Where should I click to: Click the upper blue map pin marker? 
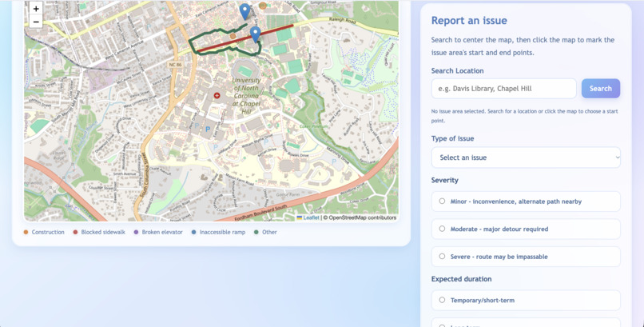click(244, 12)
